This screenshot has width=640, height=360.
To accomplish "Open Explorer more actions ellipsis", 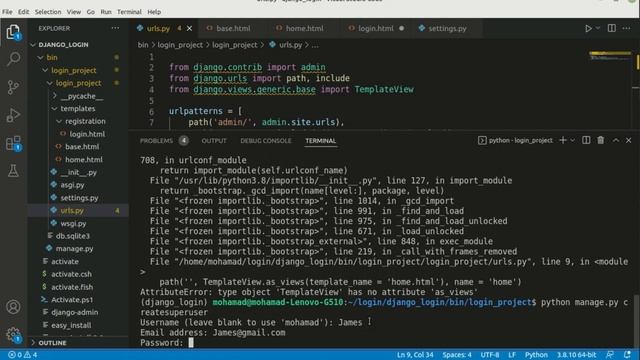I will (x=116, y=28).
